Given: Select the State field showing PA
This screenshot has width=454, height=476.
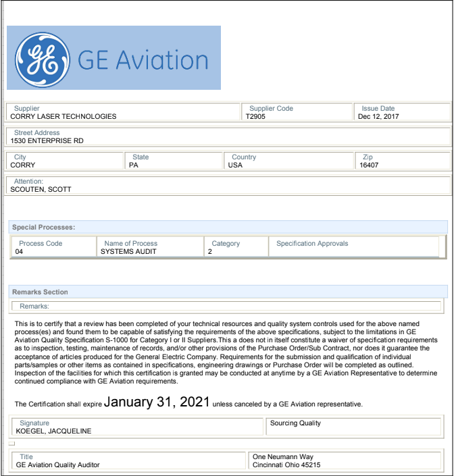Looking at the screenshot, I should (174, 161).
